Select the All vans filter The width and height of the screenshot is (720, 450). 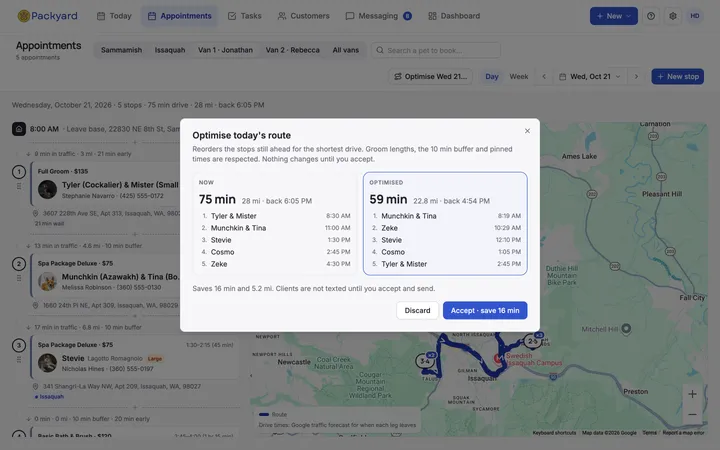pos(346,50)
